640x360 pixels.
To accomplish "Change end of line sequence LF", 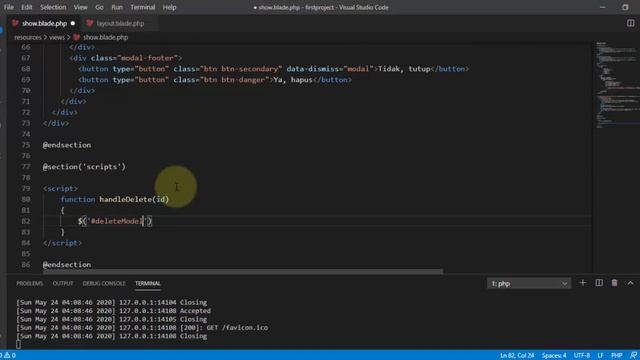I will pos(600,356).
